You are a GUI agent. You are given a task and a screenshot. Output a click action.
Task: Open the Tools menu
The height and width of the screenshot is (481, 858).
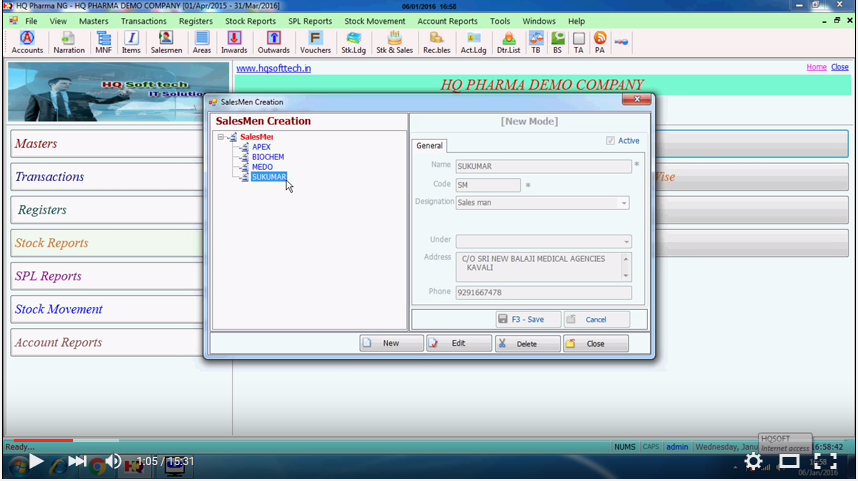point(500,21)
